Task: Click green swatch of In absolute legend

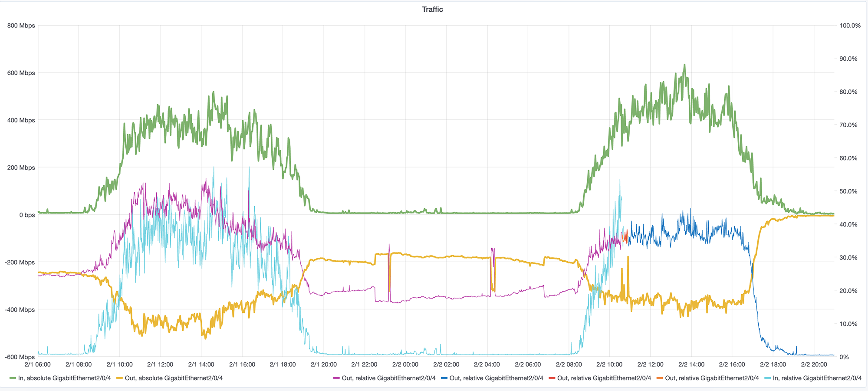Action: pyautogui.click(x=13, y=378)
